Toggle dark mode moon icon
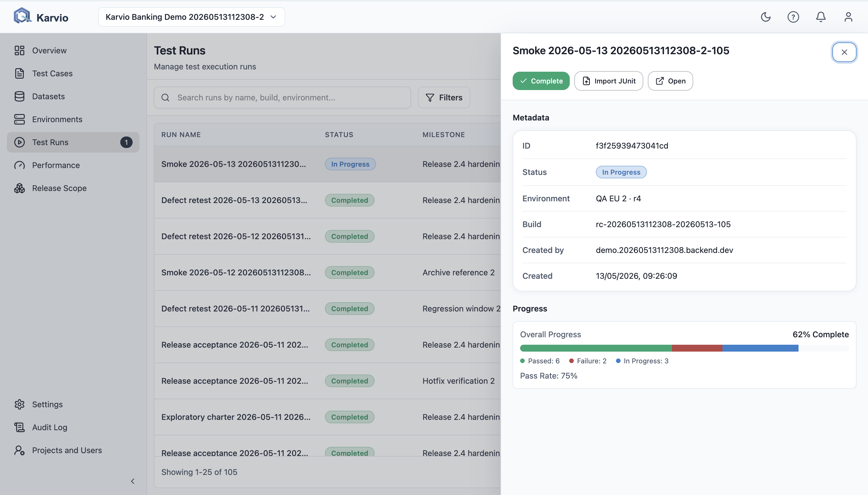The image size is (868, 495). [765, 17]
